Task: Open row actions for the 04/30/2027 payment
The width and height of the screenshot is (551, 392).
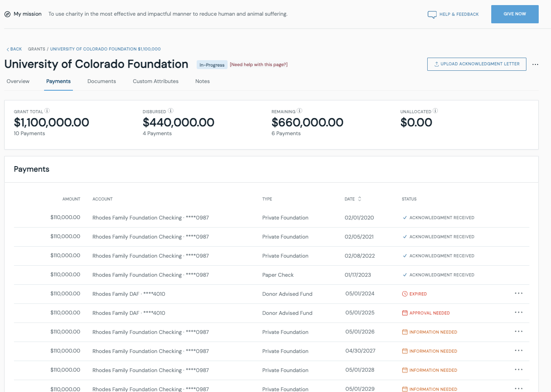Action: pyautogui.click(x=519, y=350)
